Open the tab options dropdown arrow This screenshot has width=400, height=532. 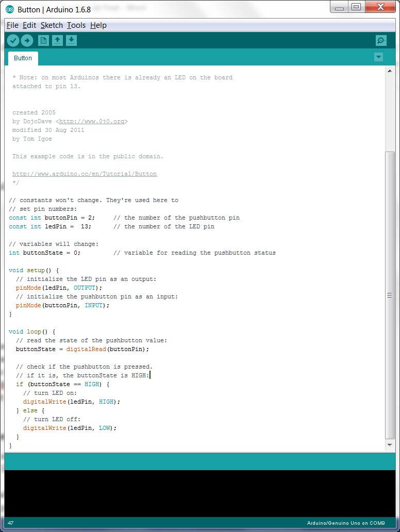tap(379, 57)
